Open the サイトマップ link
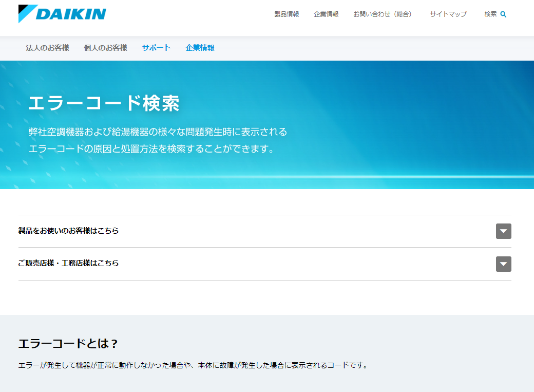 tap(448, 14)
